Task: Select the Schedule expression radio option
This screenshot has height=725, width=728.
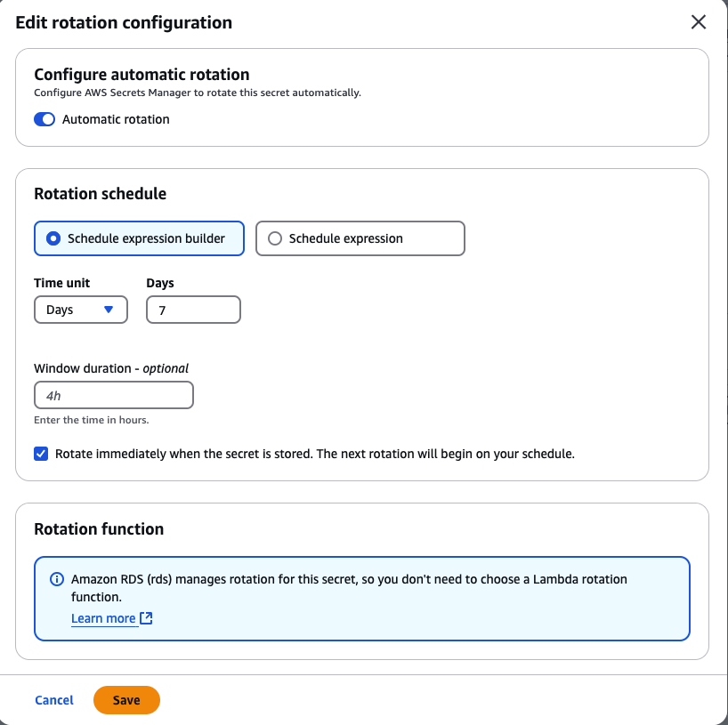Action: (x=275, y=238)
